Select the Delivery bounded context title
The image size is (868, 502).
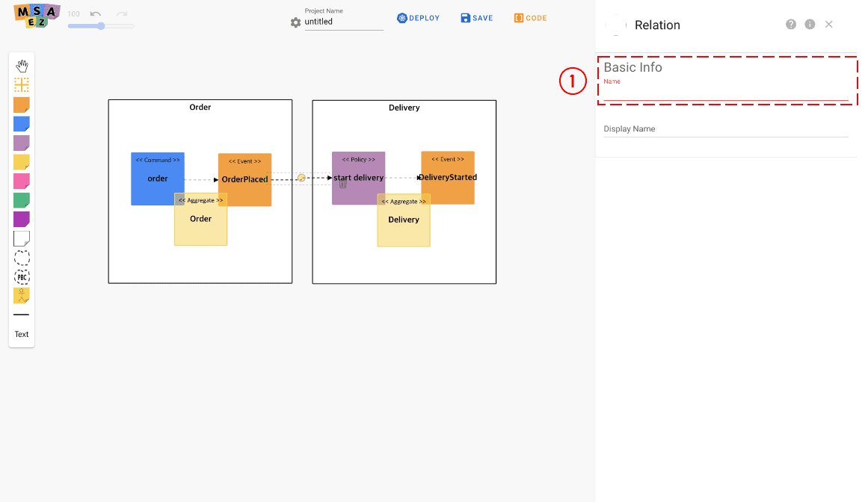tap(404, 108)
